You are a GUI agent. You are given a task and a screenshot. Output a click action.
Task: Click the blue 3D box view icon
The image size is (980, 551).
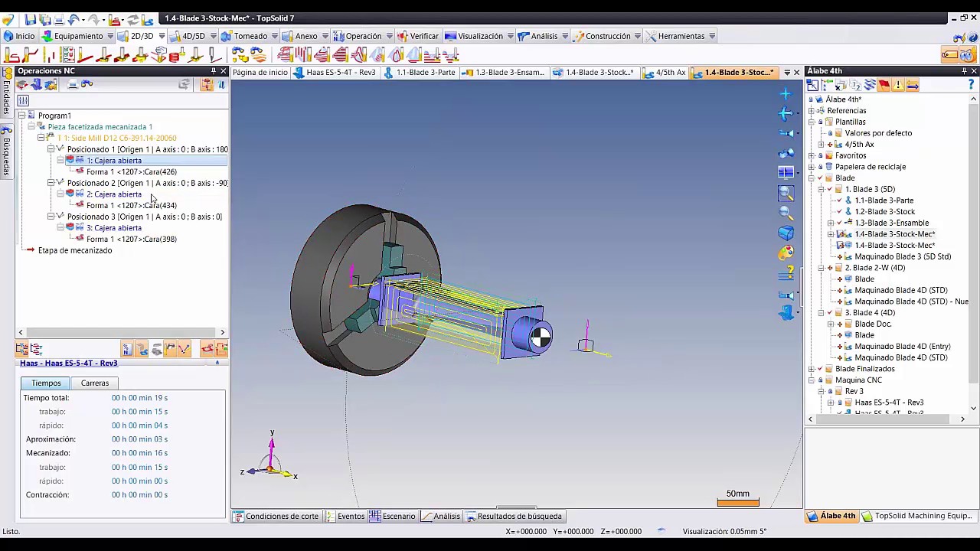(786, 233)
